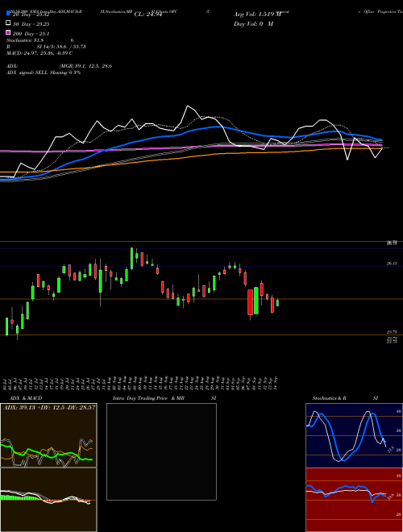
Task: Click the 'ADX: 39.13 +DY: 12.5 -DY: 28.57' header
Action: pyautogui.click(x=49, y=407)
